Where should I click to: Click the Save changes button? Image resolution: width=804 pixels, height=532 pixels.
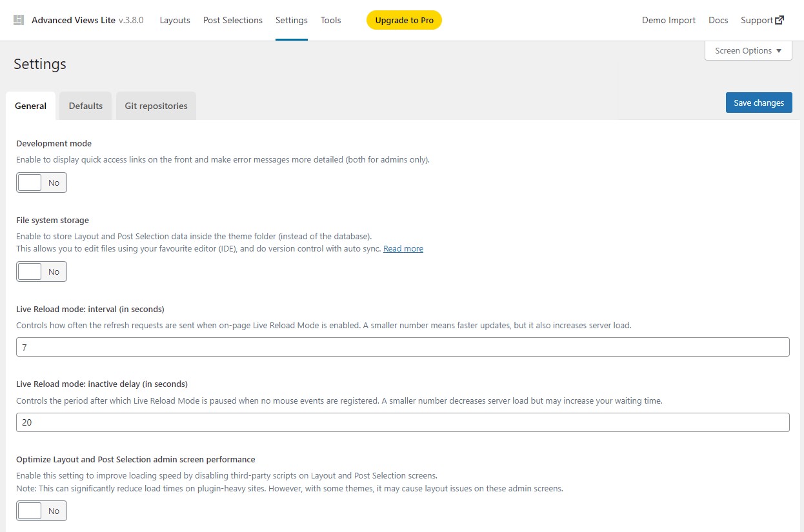(758, 102)
